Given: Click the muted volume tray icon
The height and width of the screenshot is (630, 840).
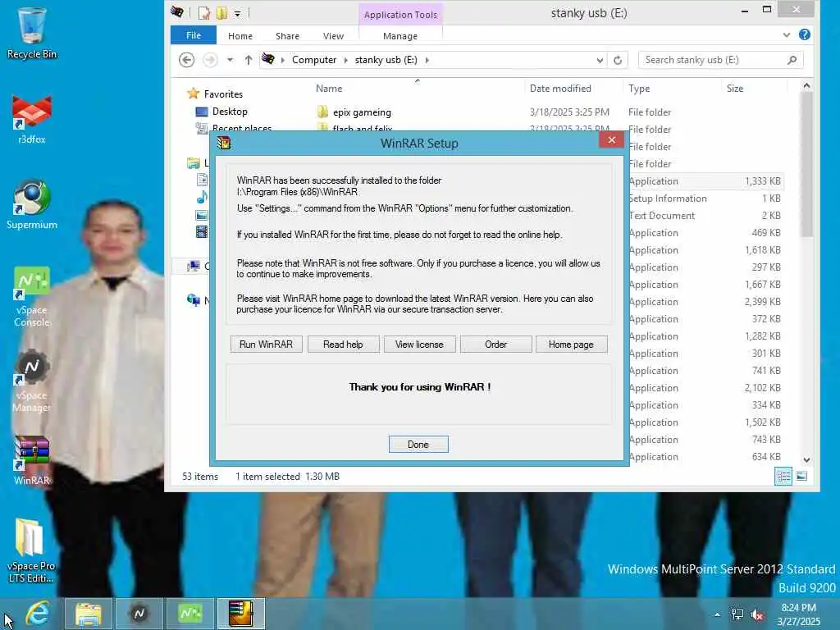Looking at the screenshot, I should [757, 615].
